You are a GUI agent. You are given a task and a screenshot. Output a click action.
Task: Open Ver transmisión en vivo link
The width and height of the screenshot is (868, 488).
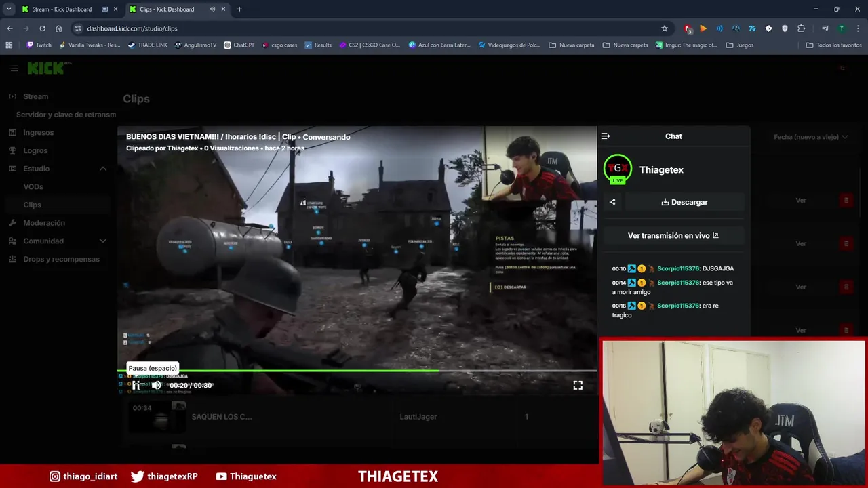click(673, 236)
